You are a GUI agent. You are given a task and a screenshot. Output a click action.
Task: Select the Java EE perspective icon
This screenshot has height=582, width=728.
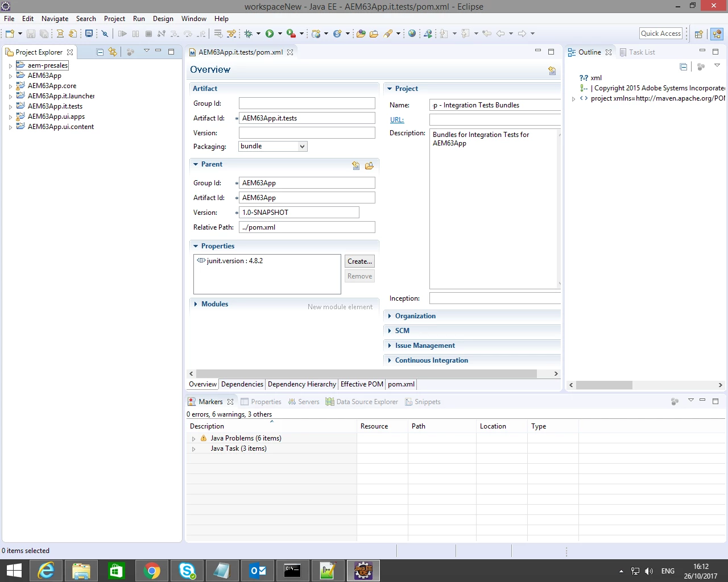coord(717,34)
